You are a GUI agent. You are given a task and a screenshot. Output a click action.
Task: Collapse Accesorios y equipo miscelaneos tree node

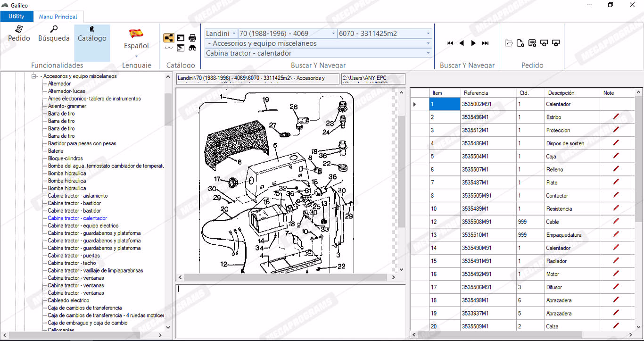[34, 76]
